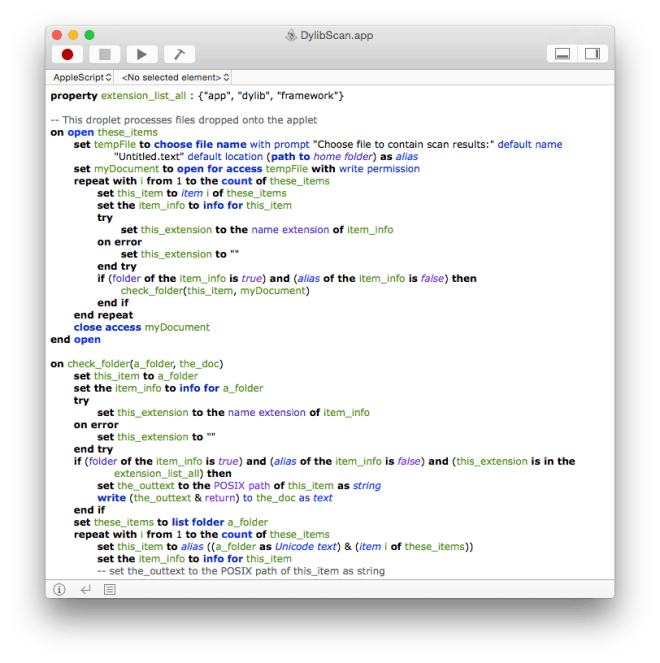Click the 'write (the_outtext & return)' line
The image size is (660, 663).
coord(215,498)
